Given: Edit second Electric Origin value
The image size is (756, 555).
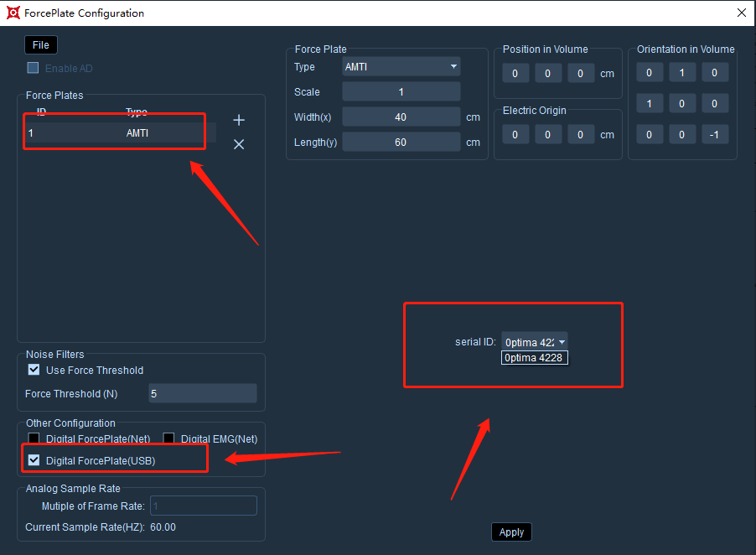Looking at the screenshot, I should pyautogui.click(x=548, y=134).
